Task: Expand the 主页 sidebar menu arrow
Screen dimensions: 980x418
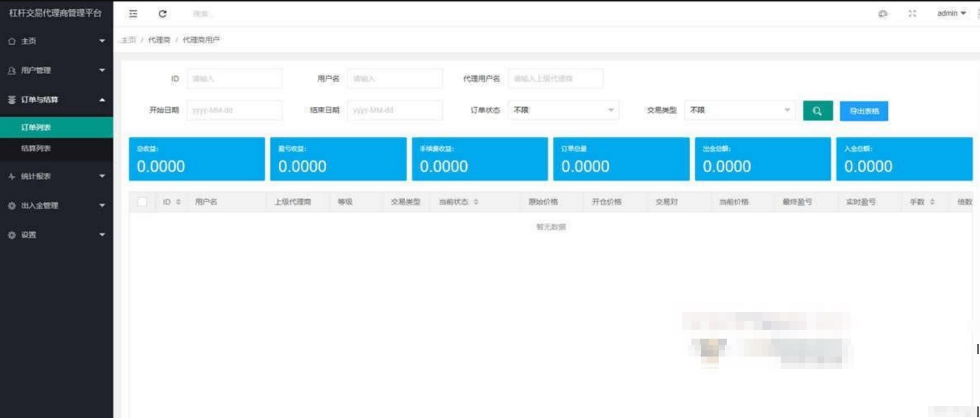Action: tap(102, 41)
